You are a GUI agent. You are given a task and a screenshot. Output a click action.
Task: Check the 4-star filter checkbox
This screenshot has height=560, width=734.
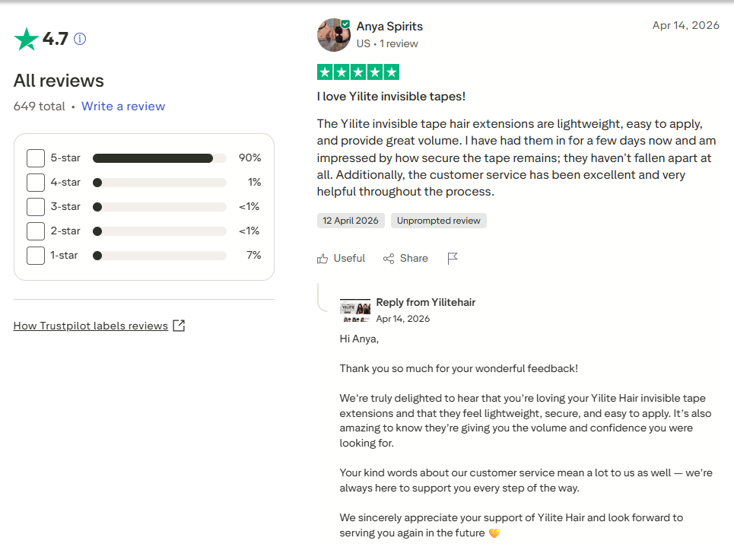pyautogui.click(x=36, y=183)
